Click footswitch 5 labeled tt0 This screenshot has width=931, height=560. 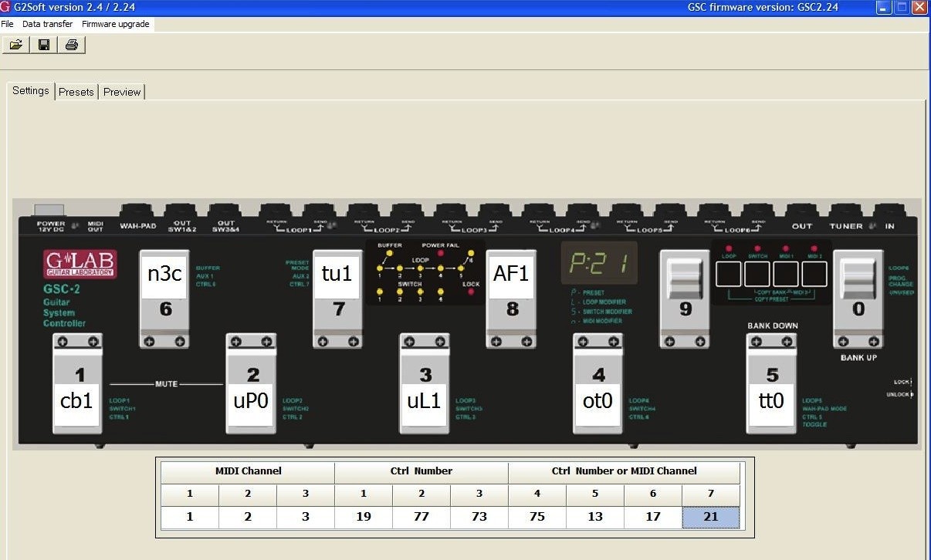(x=772, y=383)
